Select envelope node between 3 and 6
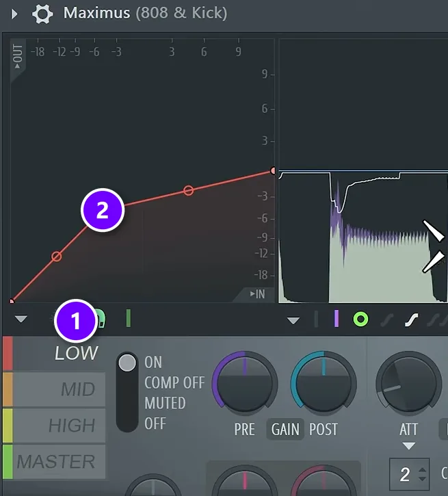Image resolution: width=448 pixels, height=496 pixels. [x=188, y=190]
